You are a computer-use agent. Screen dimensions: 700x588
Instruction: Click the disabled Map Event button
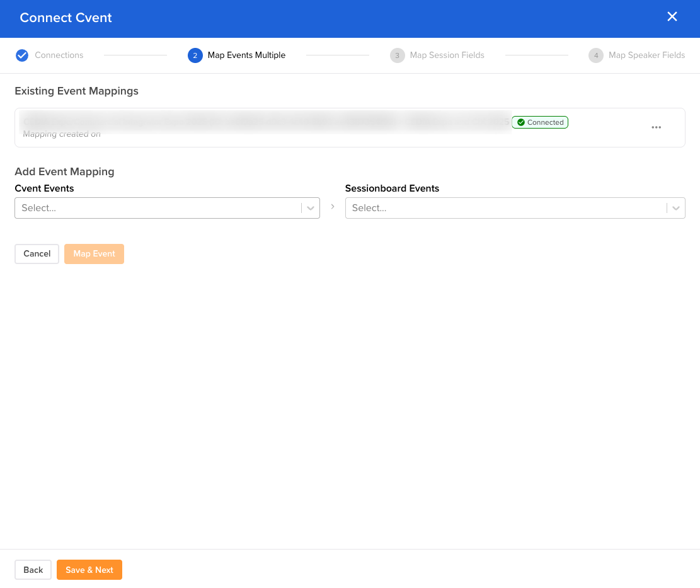[x=94, y=253]
